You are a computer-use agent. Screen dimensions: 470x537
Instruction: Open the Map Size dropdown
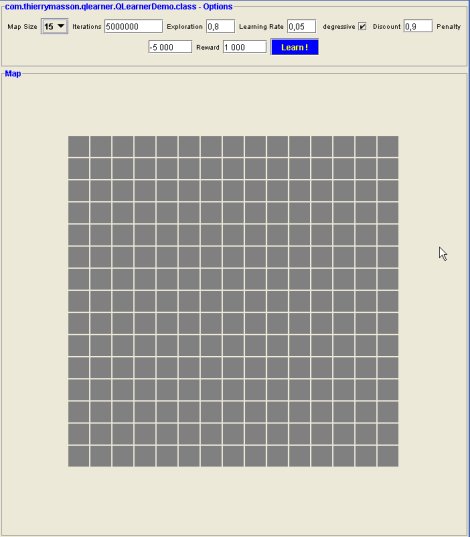[x=54, y=26]
